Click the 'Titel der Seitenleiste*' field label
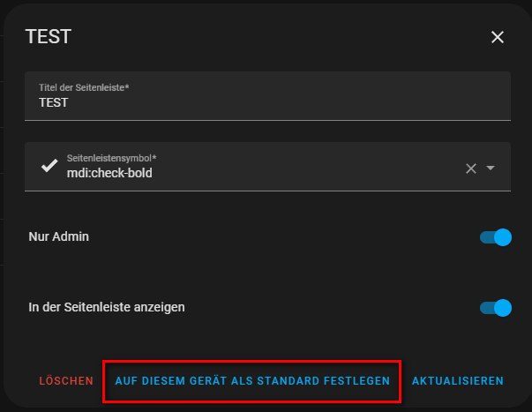532x412 pixels. (x=85, y=87)
